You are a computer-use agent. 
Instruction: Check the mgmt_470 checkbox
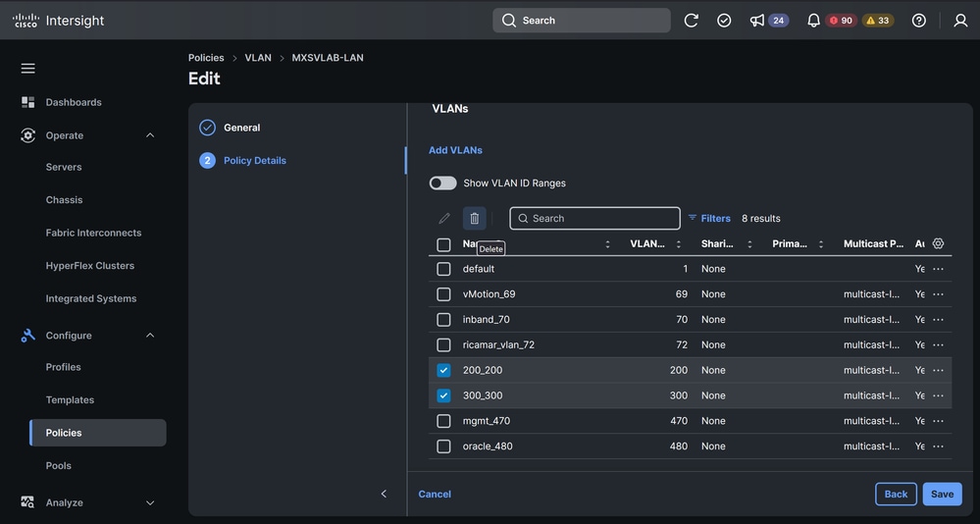[x=443, y=421]
